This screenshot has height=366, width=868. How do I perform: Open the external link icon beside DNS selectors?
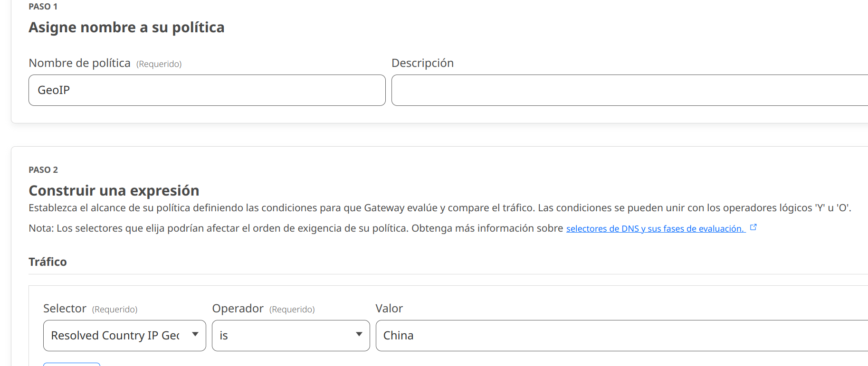pyautogui.click(x=753, y=227)
